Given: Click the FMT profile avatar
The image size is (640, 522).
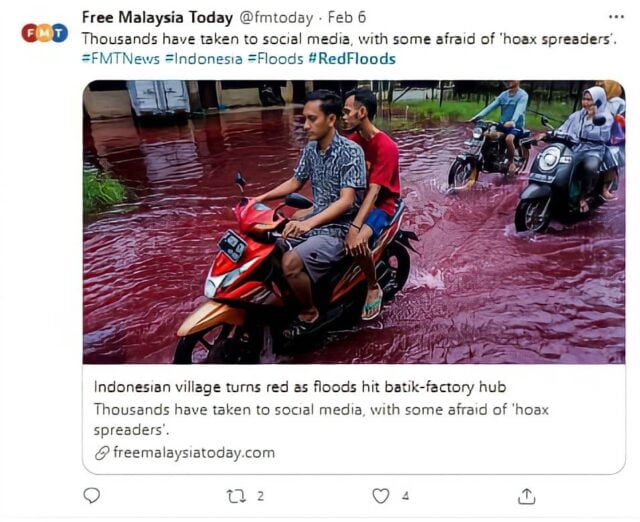Looking at the screenshot, I should 44,33.
